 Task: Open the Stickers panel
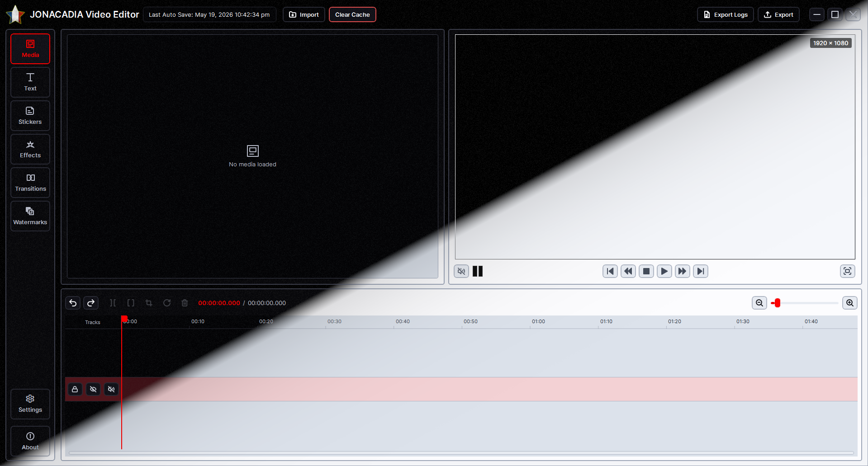tap(30, 116)
